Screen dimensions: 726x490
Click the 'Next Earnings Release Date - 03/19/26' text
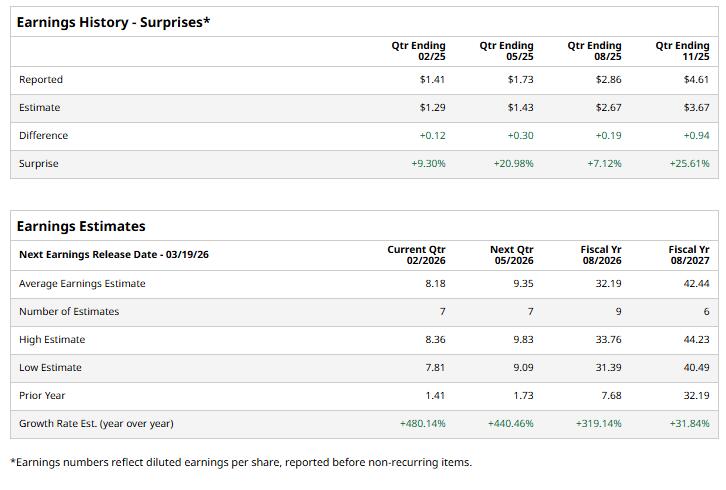coord(114,255)
